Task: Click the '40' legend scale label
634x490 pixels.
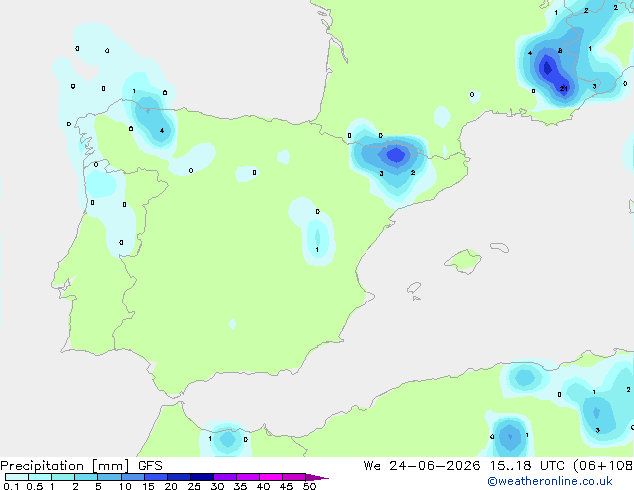Action: click(x=263, y=486)
